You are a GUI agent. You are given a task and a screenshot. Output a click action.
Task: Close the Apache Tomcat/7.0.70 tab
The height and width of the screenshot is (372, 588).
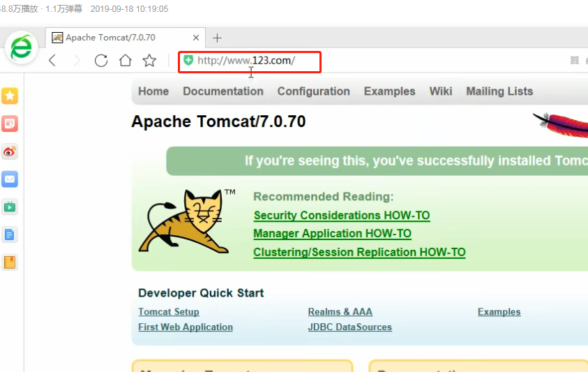coord(196,38)
